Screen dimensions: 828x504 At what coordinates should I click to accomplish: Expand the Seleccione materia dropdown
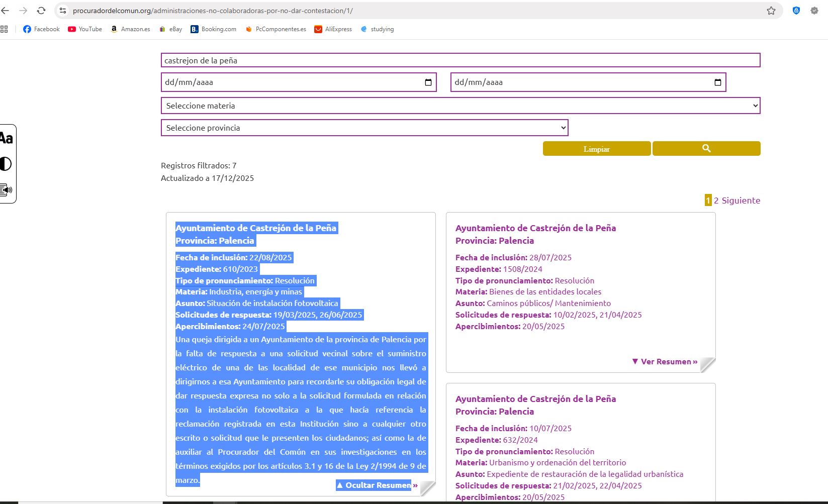click(x=460, y=106)
